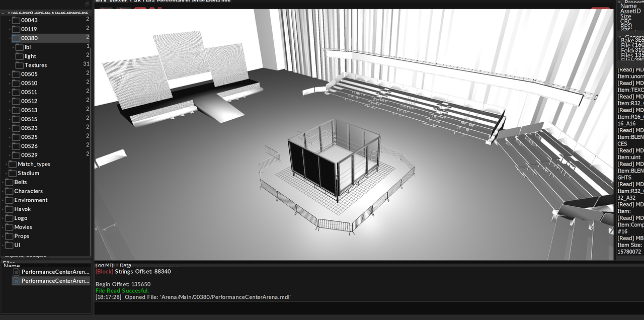Click the Props folder icon
644x320 pixels.
coord(9,236)
